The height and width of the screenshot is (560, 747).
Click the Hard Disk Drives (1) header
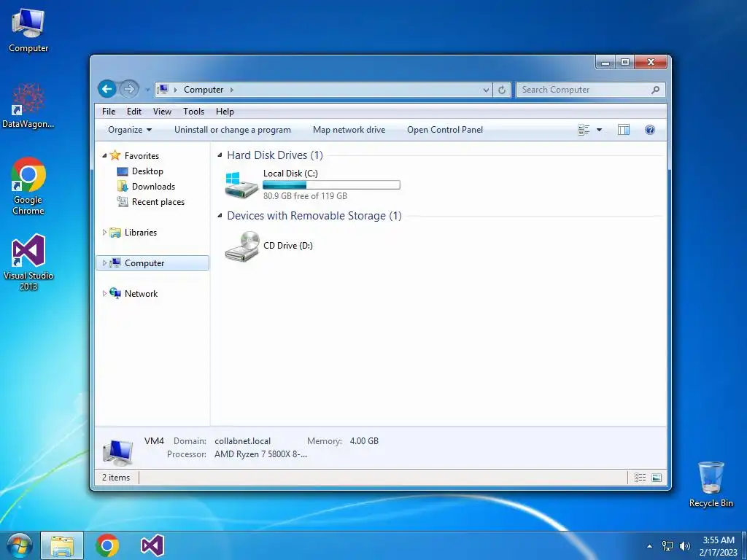coord(275,155)
